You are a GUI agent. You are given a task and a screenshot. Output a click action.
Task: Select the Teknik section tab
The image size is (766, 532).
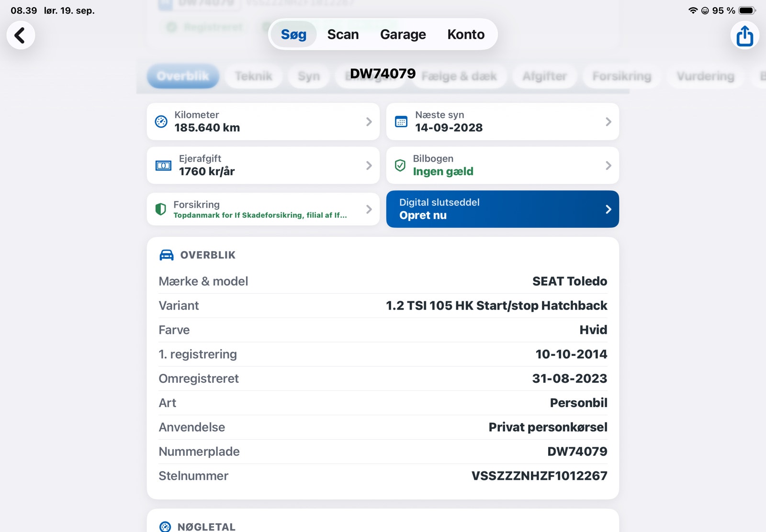tap(254, 77)
